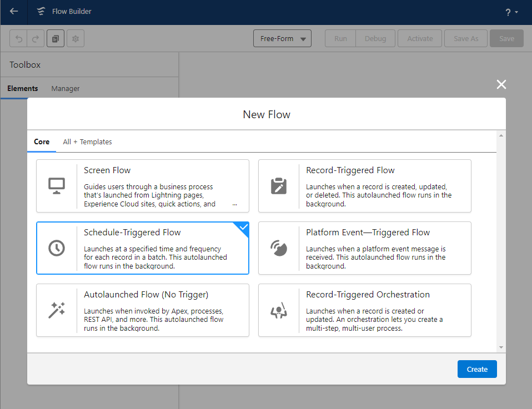Image resolution: width=532 pixels, height=409 pixels.
Task: Click the Record-Triggered Flow clipboard icon
Action: (x=279, y=186)
